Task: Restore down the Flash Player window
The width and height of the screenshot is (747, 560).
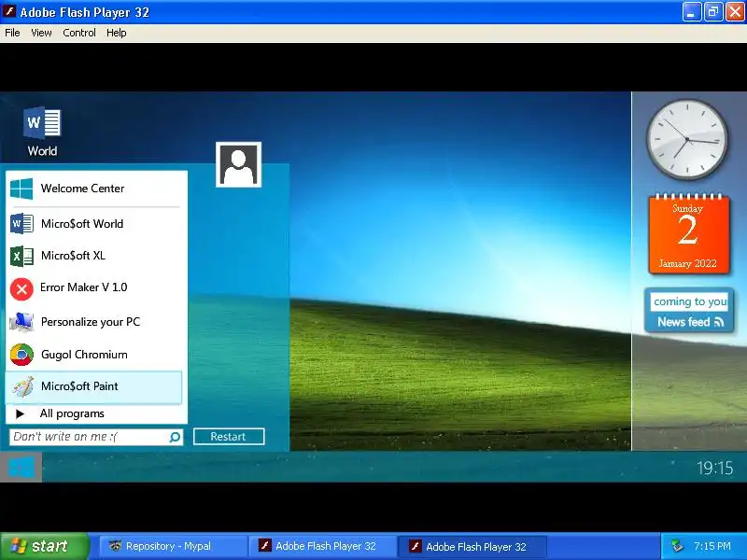Action: click(x=713, y=12)
